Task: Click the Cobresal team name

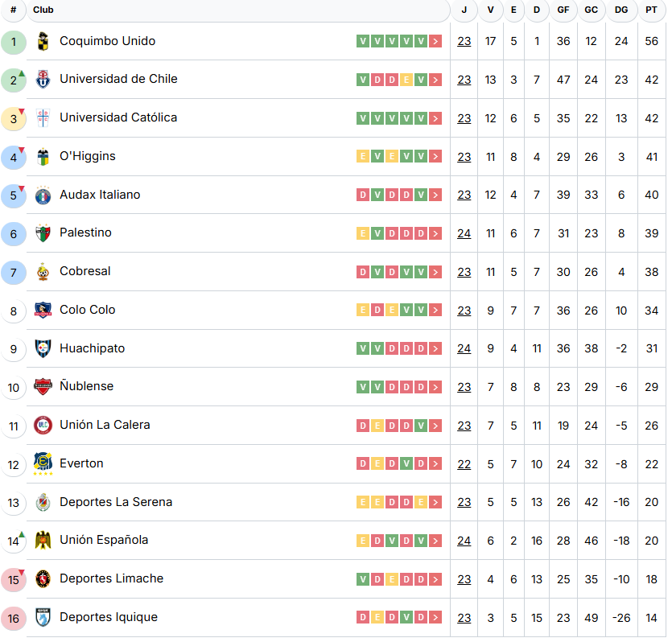Action: (x=85, y=271)
